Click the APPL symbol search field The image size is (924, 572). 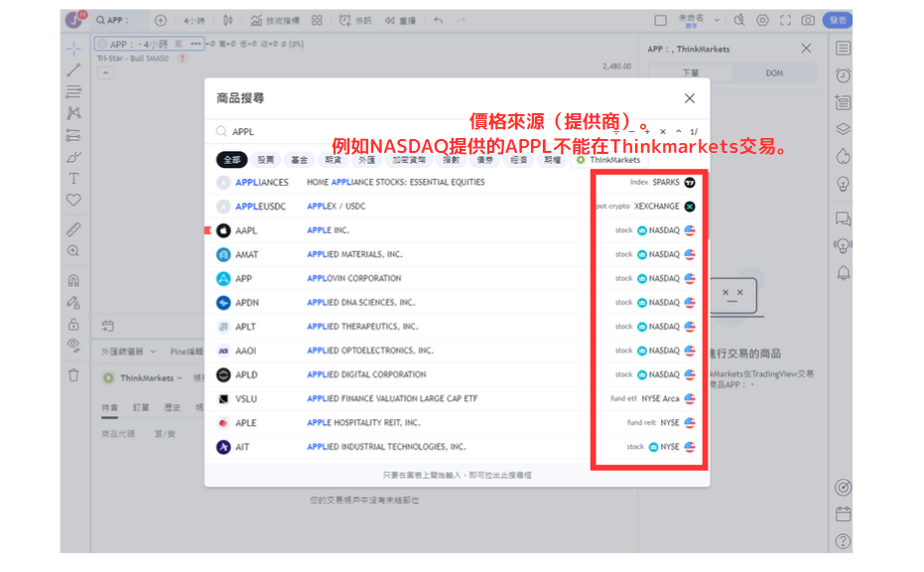pos(413,131)
